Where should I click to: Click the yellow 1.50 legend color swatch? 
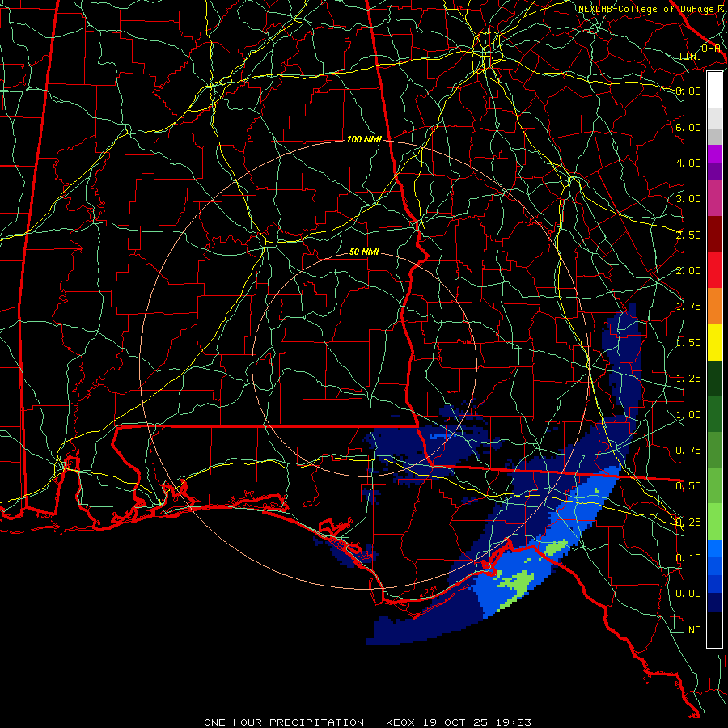(714, 342)
